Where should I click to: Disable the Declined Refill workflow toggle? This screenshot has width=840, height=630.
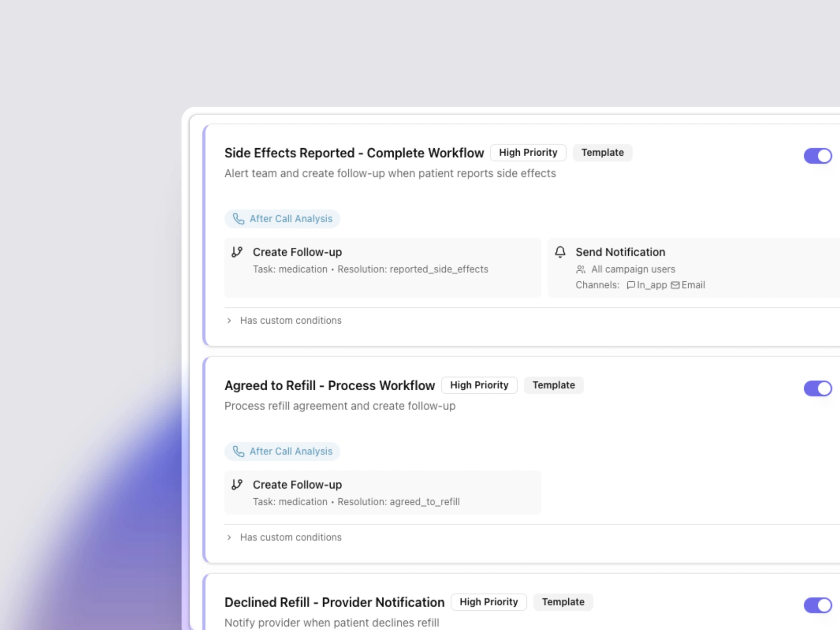tap(818, 605)
